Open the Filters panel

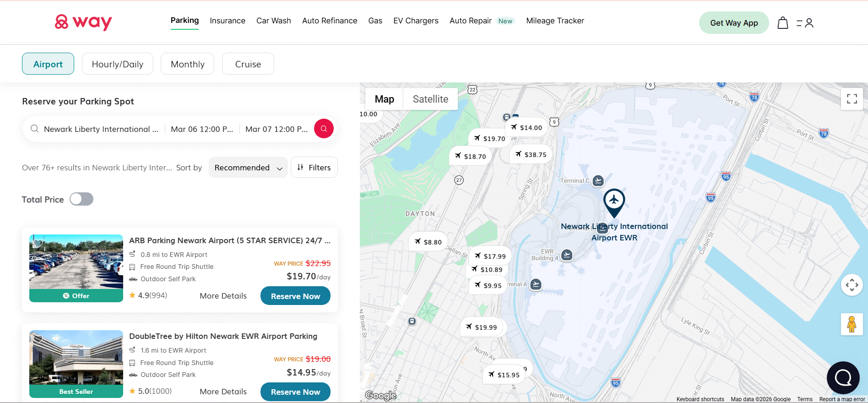(x=314, y=168)
